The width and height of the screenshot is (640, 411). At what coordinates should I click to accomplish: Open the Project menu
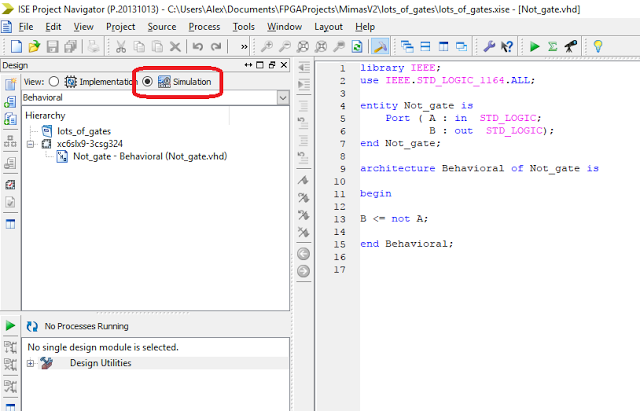[x=120, y=27]
